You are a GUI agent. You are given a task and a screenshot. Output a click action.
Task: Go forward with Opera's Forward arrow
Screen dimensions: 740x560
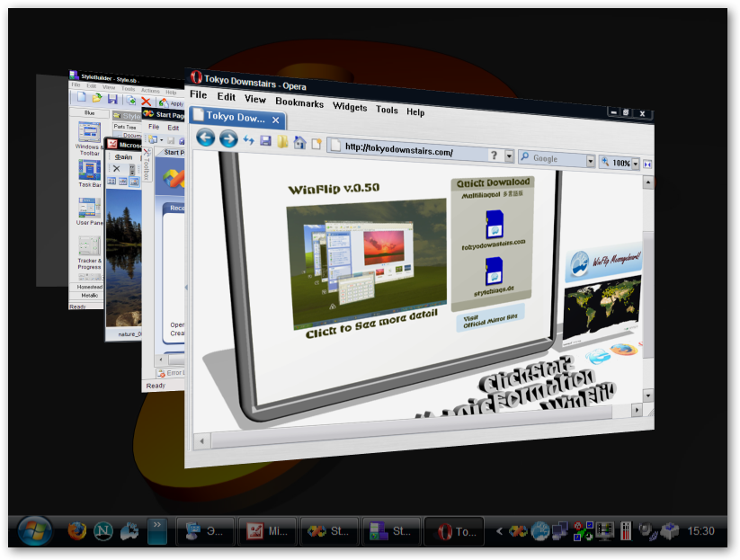[x=228, y=138]
